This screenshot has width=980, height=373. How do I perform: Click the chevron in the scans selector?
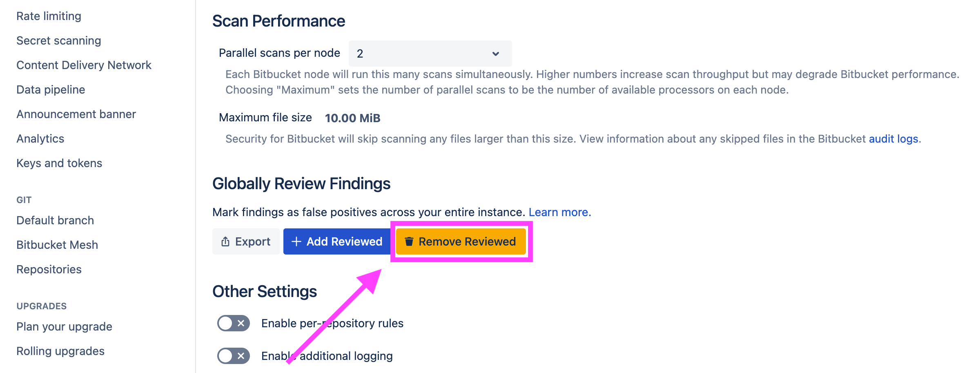click(496, 53)
